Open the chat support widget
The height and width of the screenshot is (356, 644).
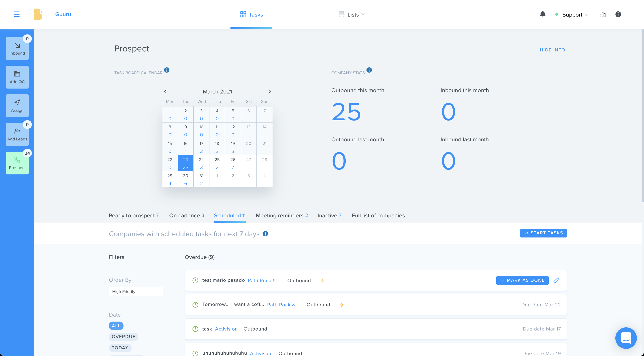626,338
